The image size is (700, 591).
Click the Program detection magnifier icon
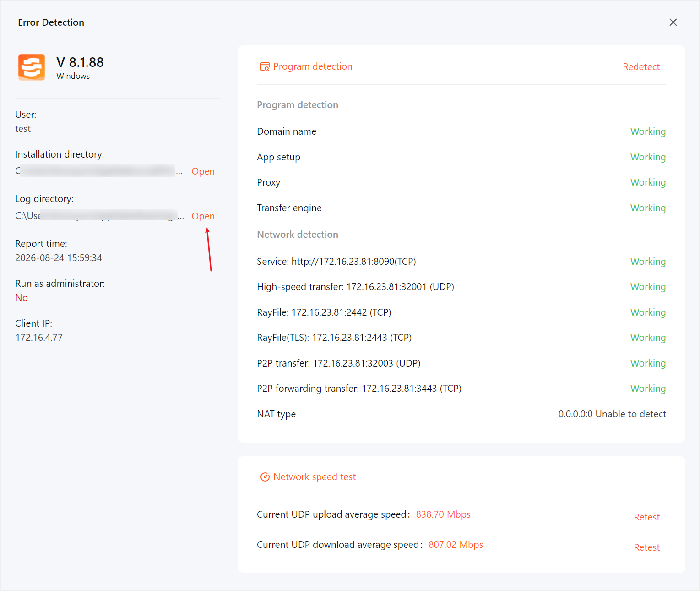[265, 67]
